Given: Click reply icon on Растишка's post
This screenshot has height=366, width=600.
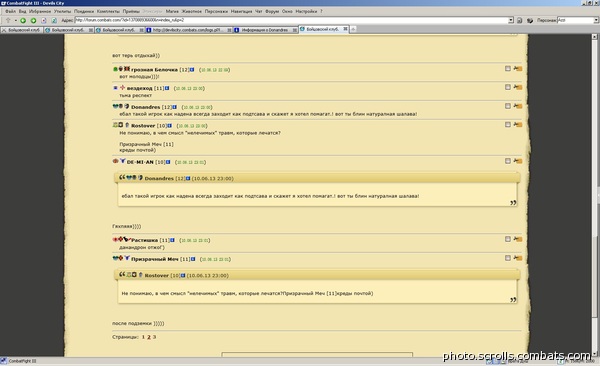Looking at the screenshot, I should [x=518, y=239].
